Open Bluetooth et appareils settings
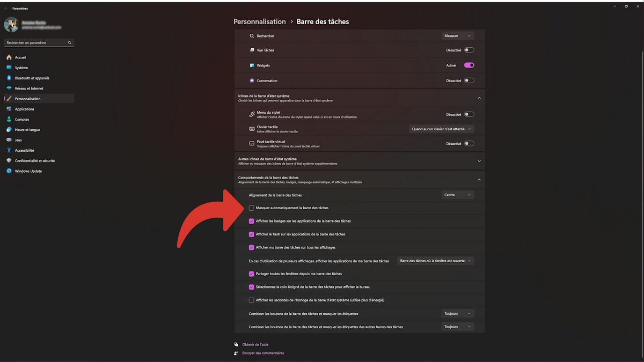 (39, 78)
